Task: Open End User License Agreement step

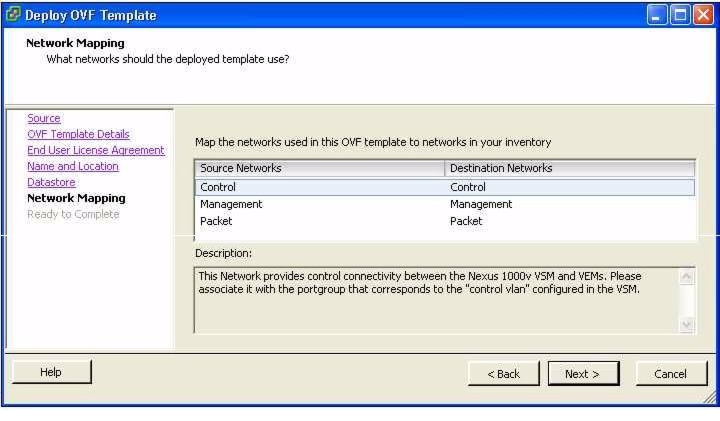Action: tap(96, 150)
